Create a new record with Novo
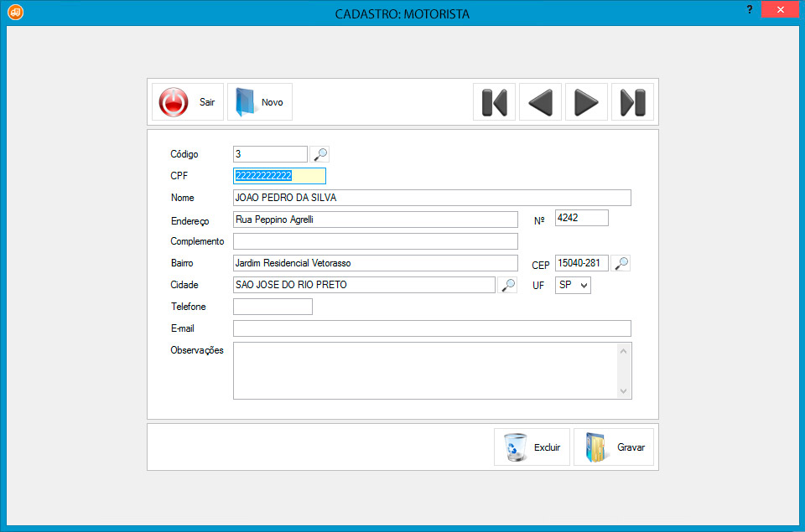Image resolution: width=805 pixels, height=532 pixels. (x=260, y=102)
